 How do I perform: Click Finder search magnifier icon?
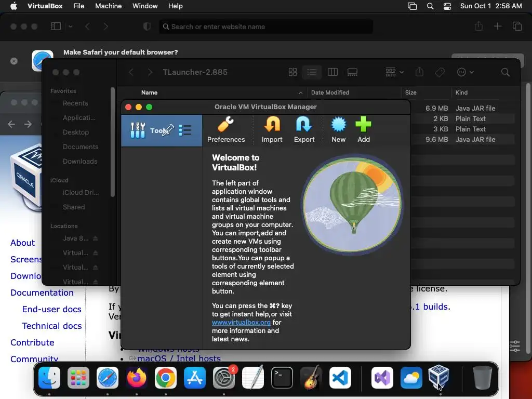coord(505,72)
